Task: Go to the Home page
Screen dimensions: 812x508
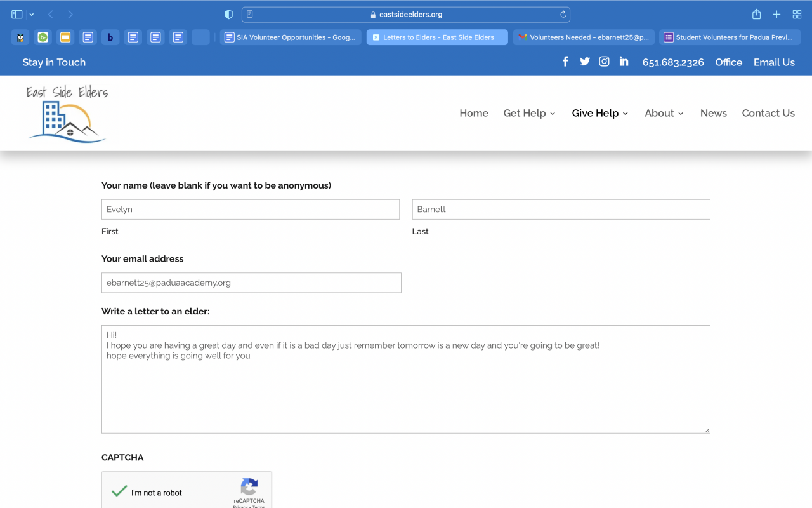Action: point(474,113)
